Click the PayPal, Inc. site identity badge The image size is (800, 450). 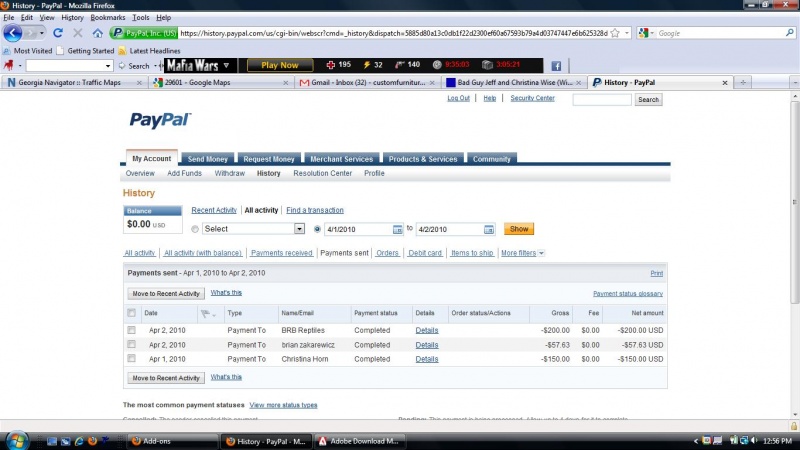pyautogui.click(x=144, y=33)
